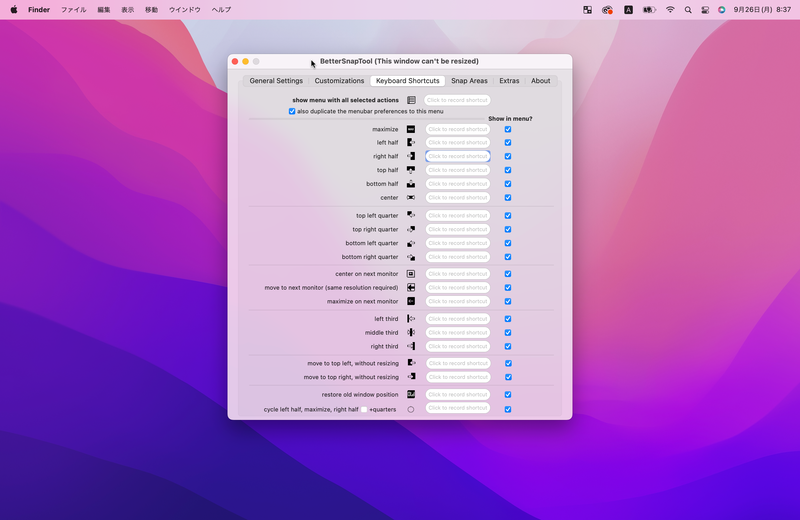Record shortcut for restore old window position
Viewport: 800px width, 520px height.
(x=458, y=394)
